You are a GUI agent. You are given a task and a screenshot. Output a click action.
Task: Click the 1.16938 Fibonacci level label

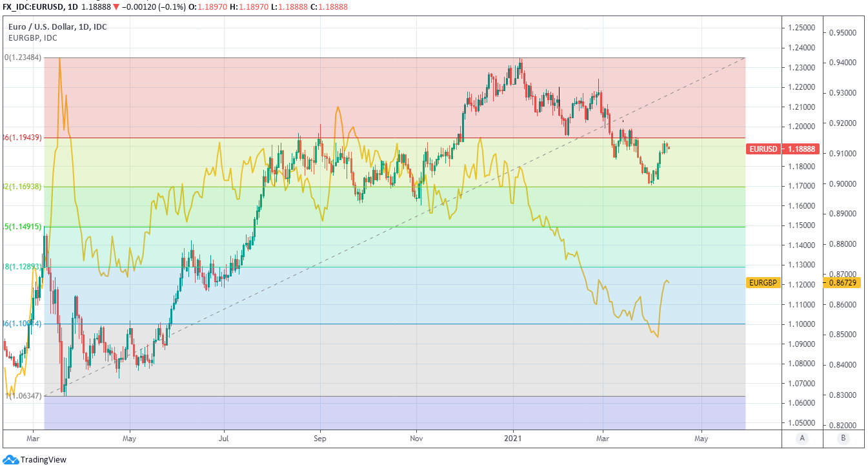tap(23, 186)
